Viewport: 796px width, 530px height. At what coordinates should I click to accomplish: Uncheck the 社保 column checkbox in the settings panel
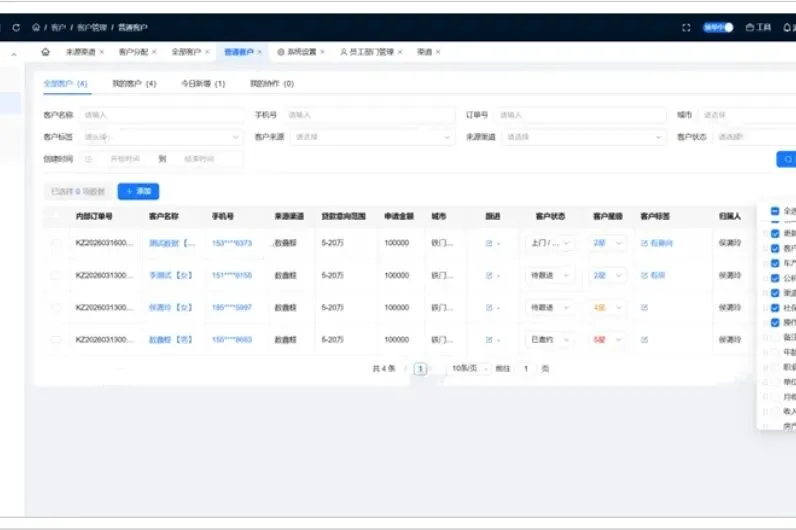point(775,308)
